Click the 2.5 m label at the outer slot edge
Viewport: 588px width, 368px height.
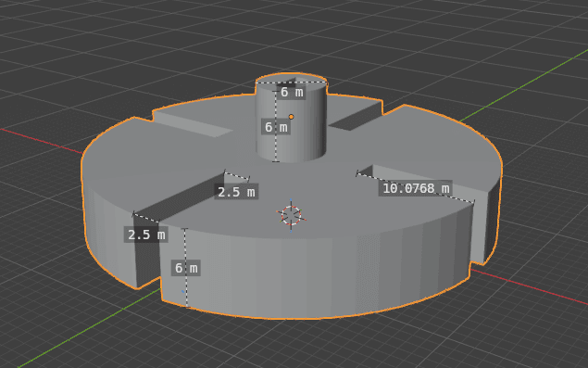pyautogui.click(x=146, y=235)
